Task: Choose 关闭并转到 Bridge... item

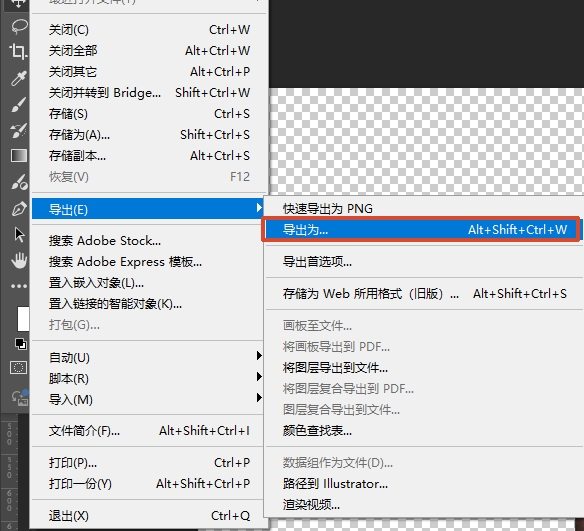Action: tap(149, 93)
